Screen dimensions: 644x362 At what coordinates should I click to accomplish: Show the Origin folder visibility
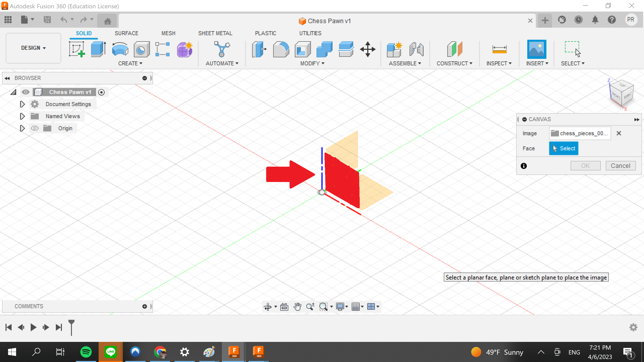(35, 128)
